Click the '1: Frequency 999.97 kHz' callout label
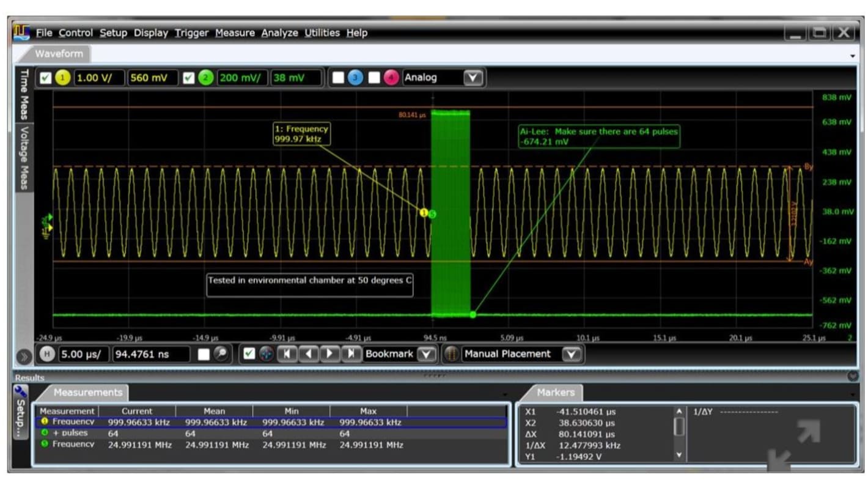This screenshot has height=488, width=868. click(x=301, y=134)
